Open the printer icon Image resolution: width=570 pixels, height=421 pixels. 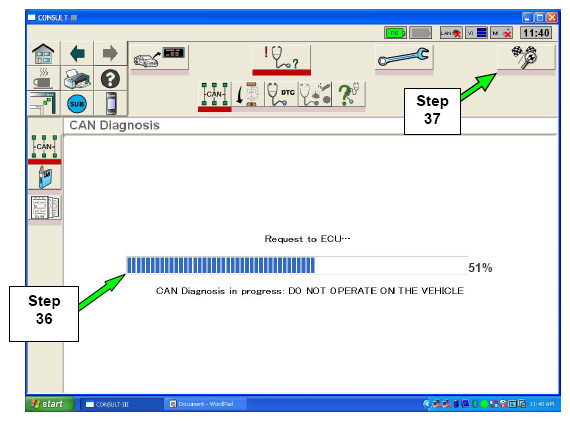[77, 79]
